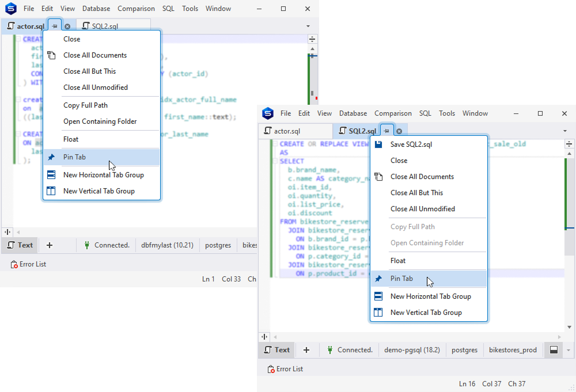Screen dimensions: 576x392
Task: Click Connected plug icon in right window
Action: click(x=330, y=350)
